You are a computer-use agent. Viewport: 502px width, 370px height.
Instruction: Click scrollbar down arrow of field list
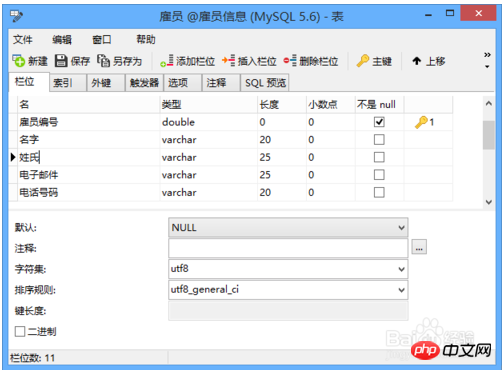pos(489,202)
